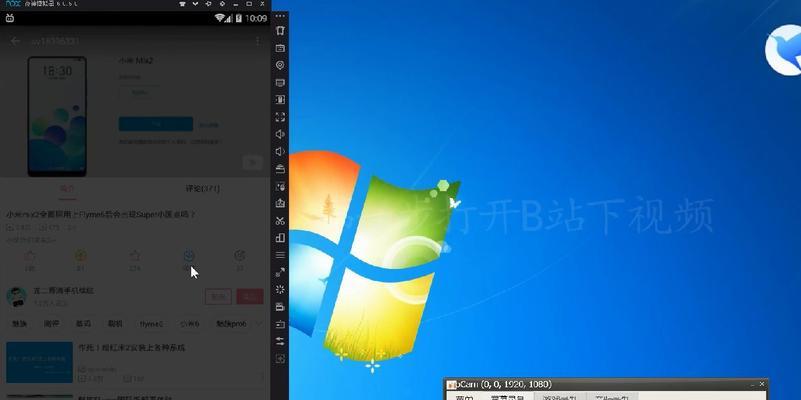Expand the tag list chevron after 魅族pro6
801x400 pixels.
(x=258, y=323)
